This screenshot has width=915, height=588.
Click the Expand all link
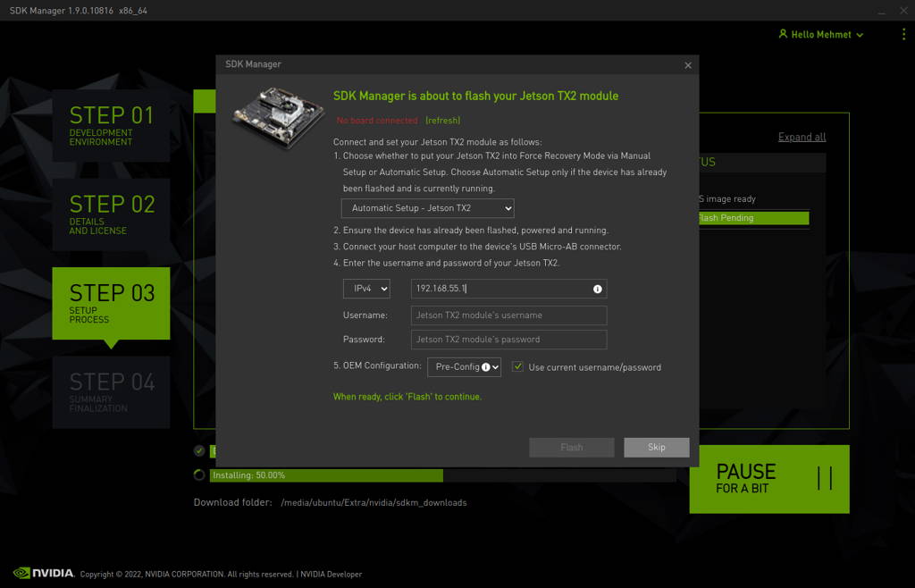click(x=802, y=137)
